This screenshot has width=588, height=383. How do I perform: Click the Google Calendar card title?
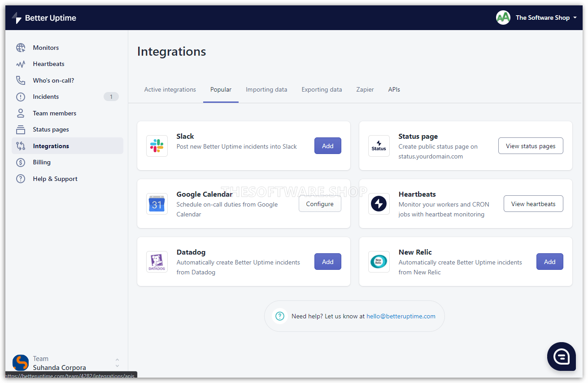[205, 194]
